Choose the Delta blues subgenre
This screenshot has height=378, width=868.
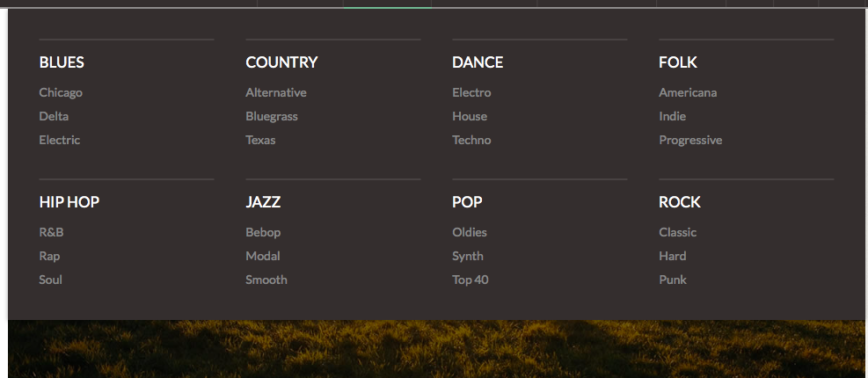(x=54, y=116)
